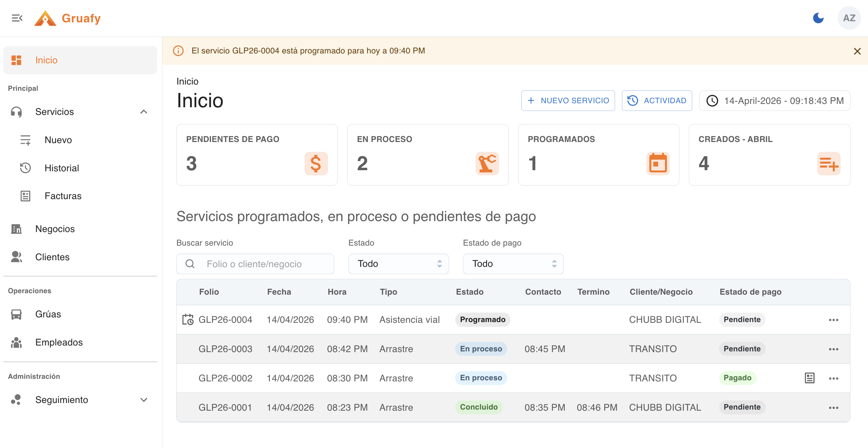
Task: Open Clientes in the sidebar
Action: coord(80,257)
